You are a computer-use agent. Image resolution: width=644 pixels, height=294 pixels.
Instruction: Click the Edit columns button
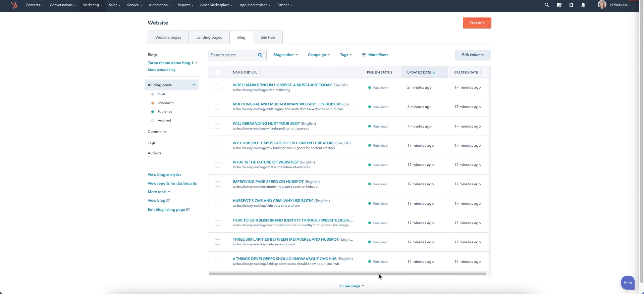[x=473, y=55]
